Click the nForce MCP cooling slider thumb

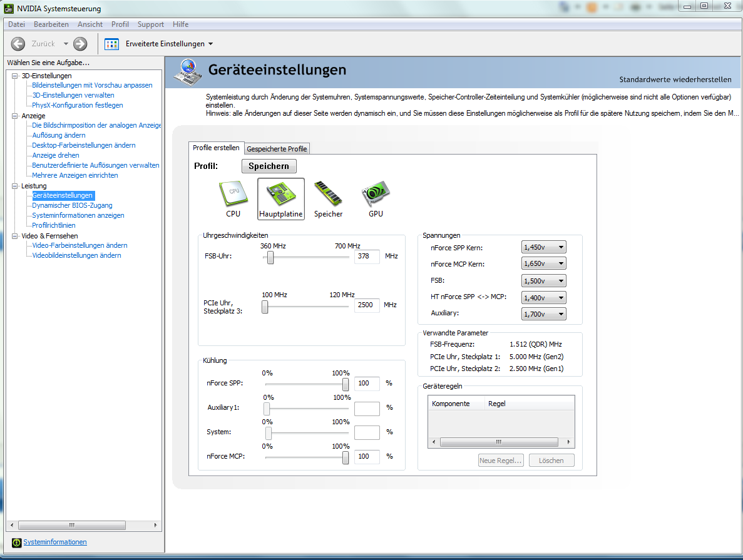(346, 457)
